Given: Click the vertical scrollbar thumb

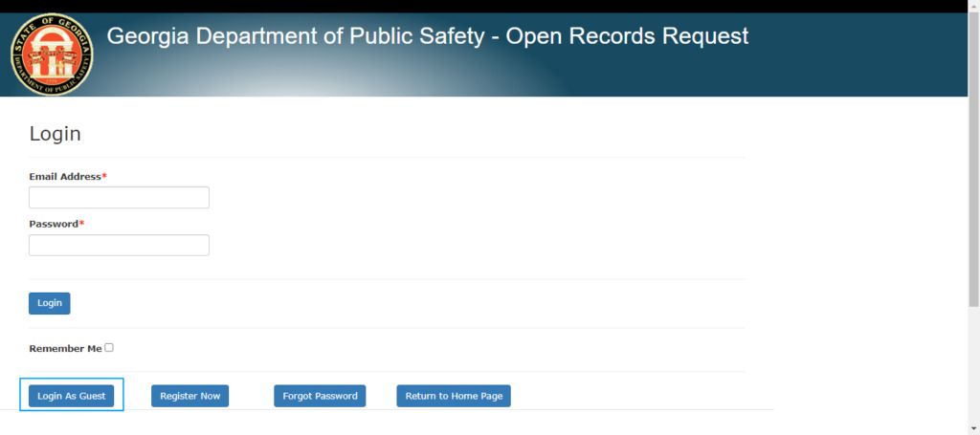Looking at the screenshot, I should point(973,159).
